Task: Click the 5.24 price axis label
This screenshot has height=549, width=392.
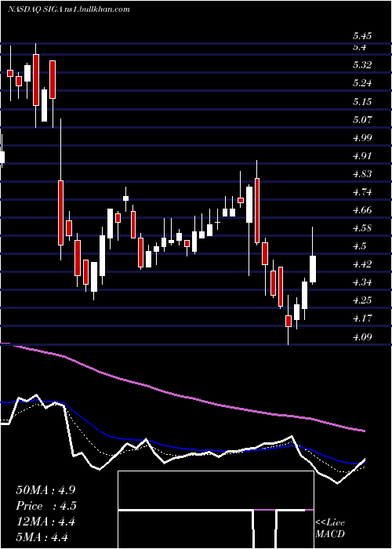Action: 362,83
